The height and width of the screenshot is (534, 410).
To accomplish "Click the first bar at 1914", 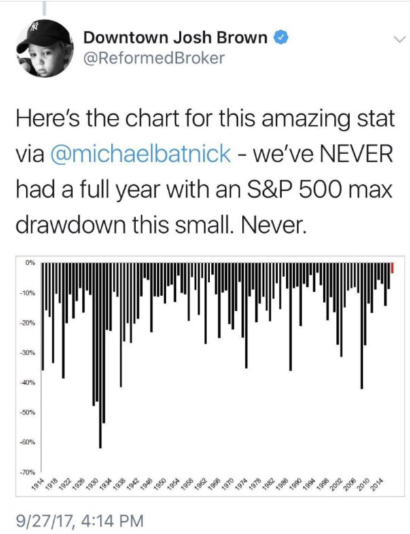I will (x=43, y=316).
